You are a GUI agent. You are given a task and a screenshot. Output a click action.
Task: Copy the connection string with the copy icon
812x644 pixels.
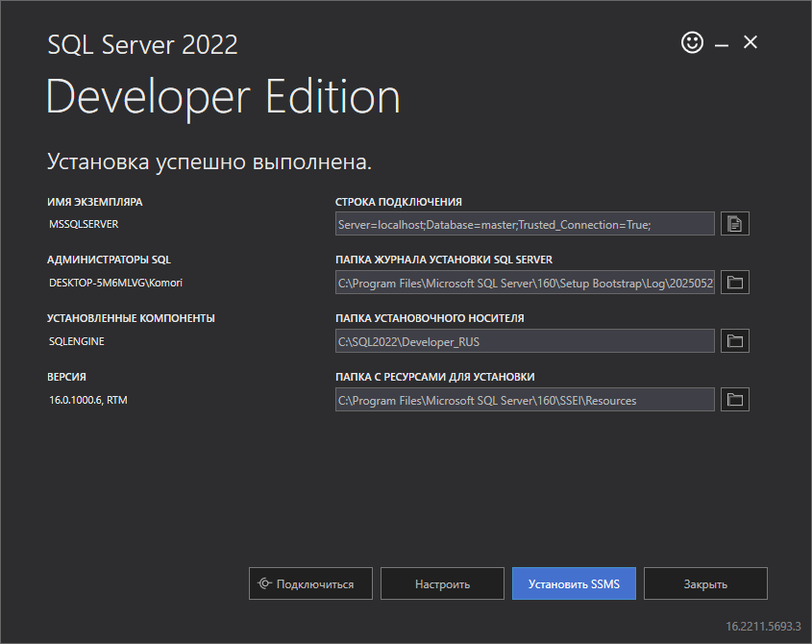tap(734, 224)
